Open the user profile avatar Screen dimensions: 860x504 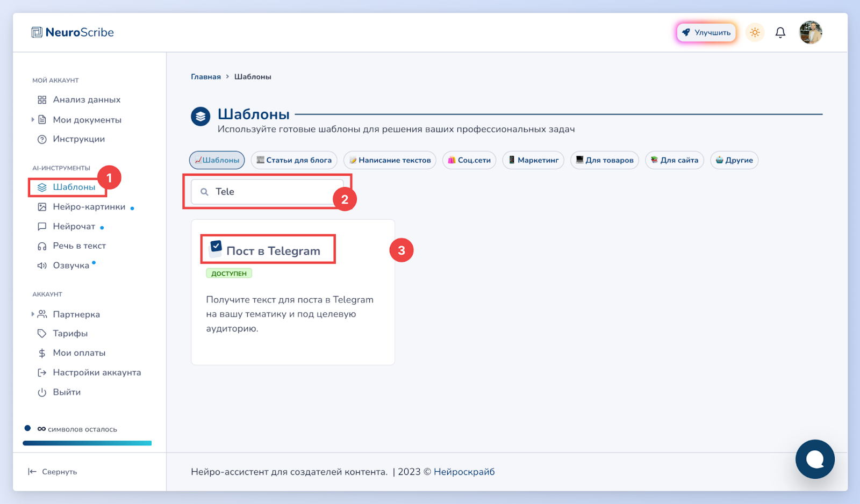(x=811, y=32)
